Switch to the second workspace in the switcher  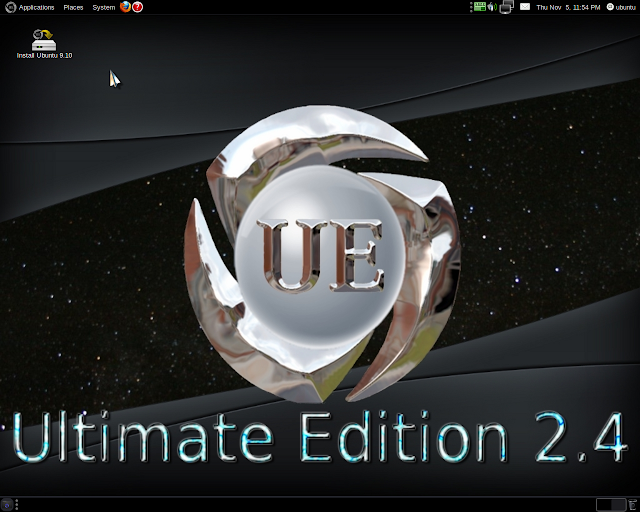[x=618, y=505]
